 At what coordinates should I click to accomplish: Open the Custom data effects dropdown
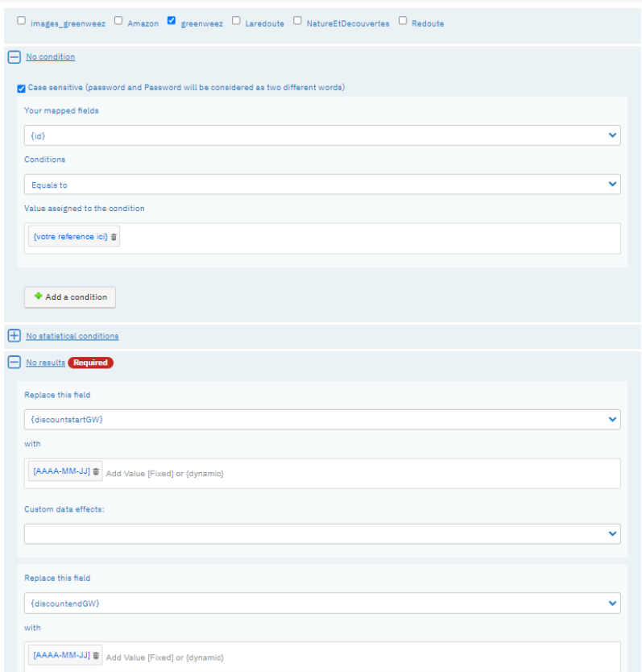(322, 534)
